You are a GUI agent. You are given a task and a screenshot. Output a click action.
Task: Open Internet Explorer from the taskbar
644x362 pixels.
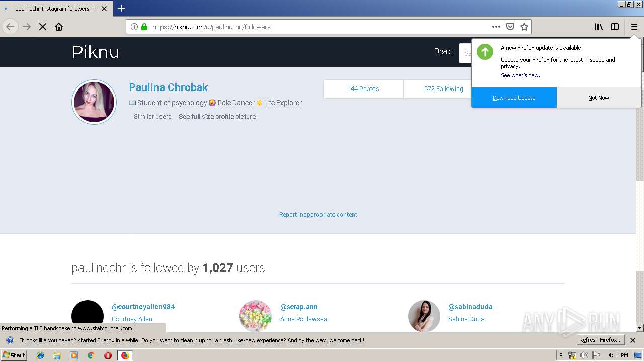point(40,355)
